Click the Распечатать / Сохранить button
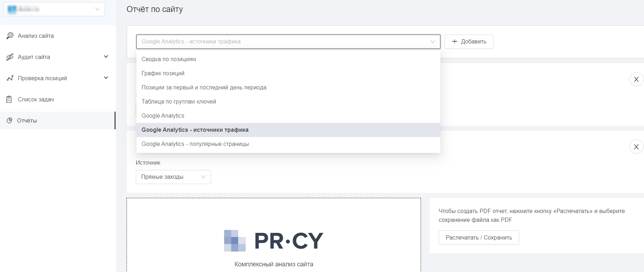Viewport: 644px width, 272px height. click(x=479, y=237)
